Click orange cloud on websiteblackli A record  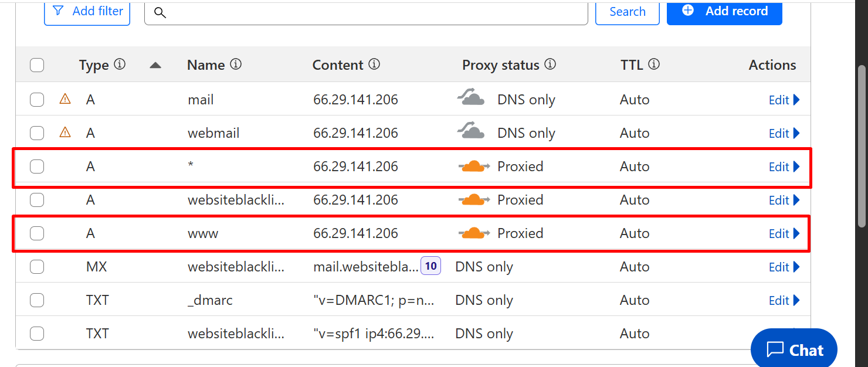(x=474, y=201)
